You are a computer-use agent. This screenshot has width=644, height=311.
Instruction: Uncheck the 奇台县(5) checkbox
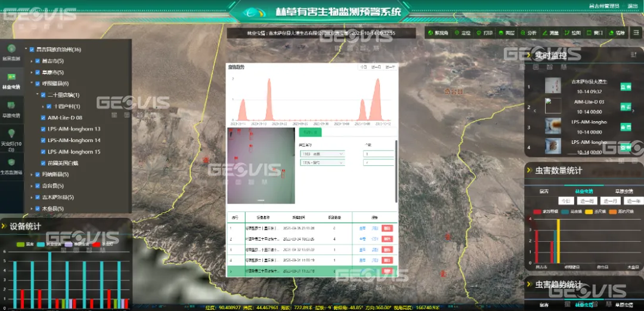pyautogui.click(x=36, y=186)
